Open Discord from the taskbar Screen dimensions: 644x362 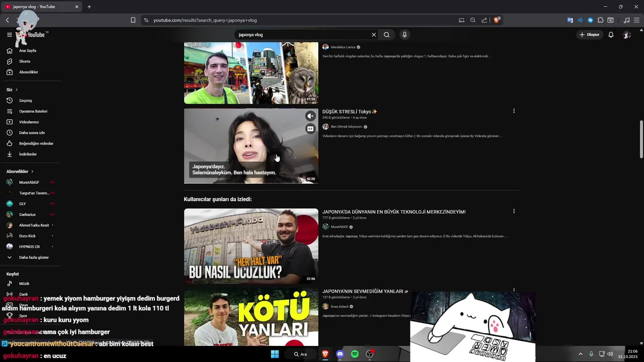click(340, 354)
